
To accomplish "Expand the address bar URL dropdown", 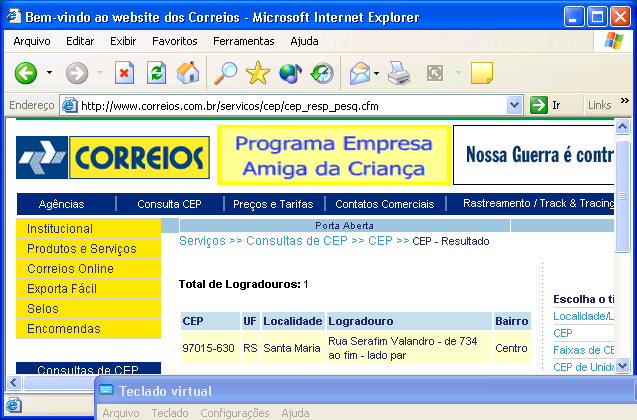I will coord(515,105).
